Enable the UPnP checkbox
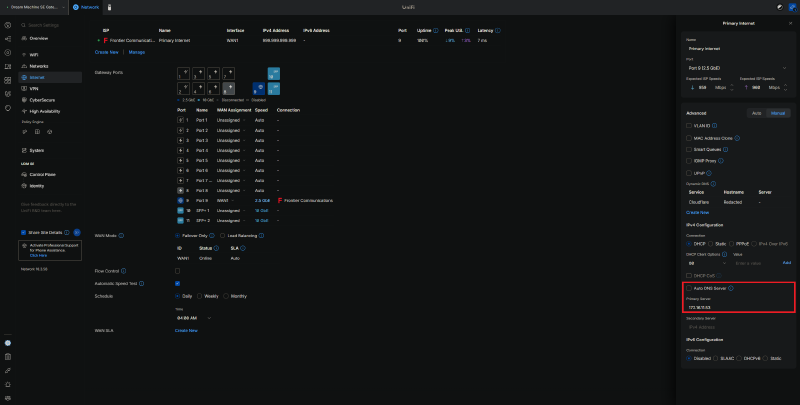Viewport: 800px width, 405px height. click(689, 173)
